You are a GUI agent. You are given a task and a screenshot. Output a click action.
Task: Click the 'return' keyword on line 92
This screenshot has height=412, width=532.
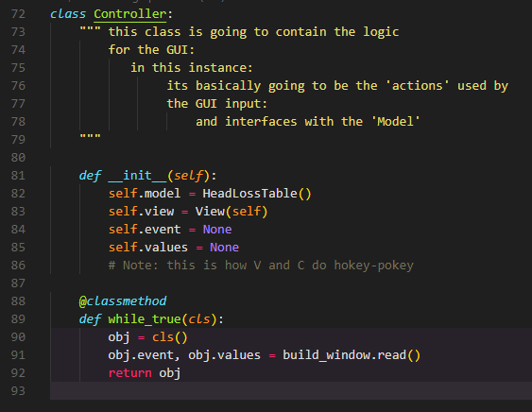[x=130, y=373]
